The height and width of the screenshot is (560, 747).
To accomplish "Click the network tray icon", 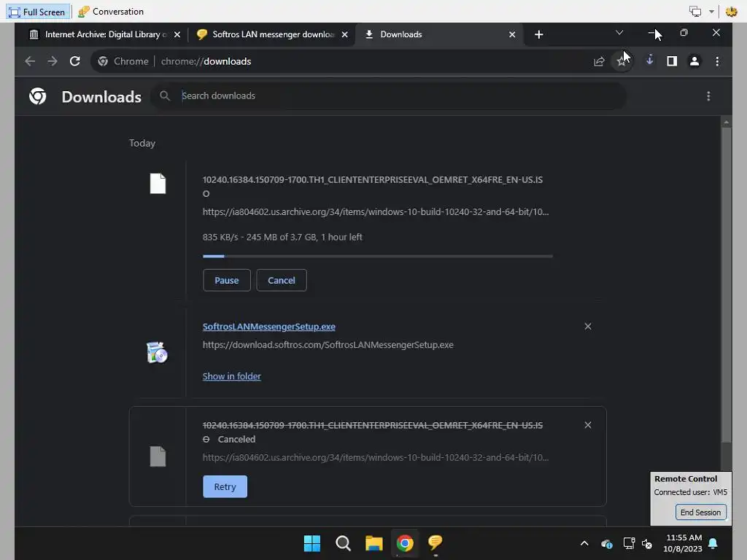I will [629, 543].
